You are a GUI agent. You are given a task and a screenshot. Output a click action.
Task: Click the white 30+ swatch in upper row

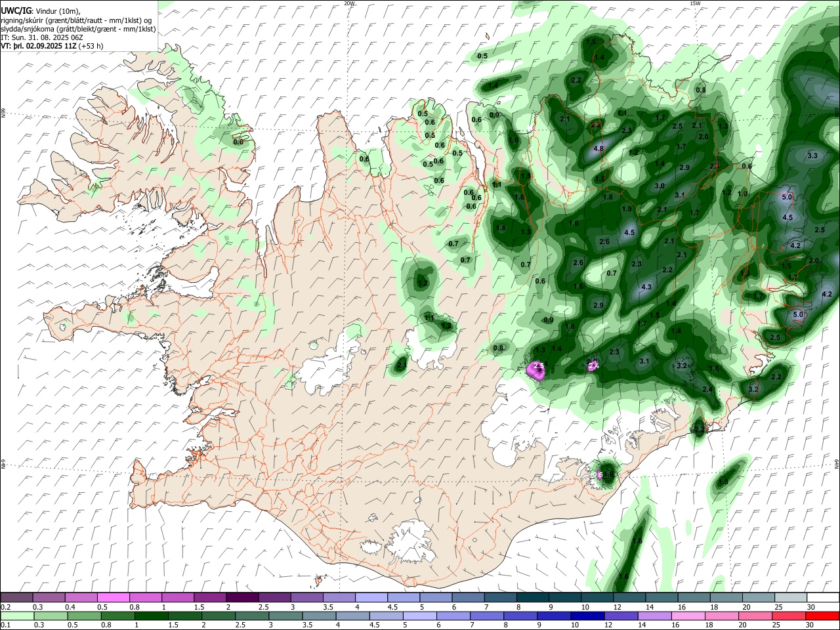pos(823,597)
